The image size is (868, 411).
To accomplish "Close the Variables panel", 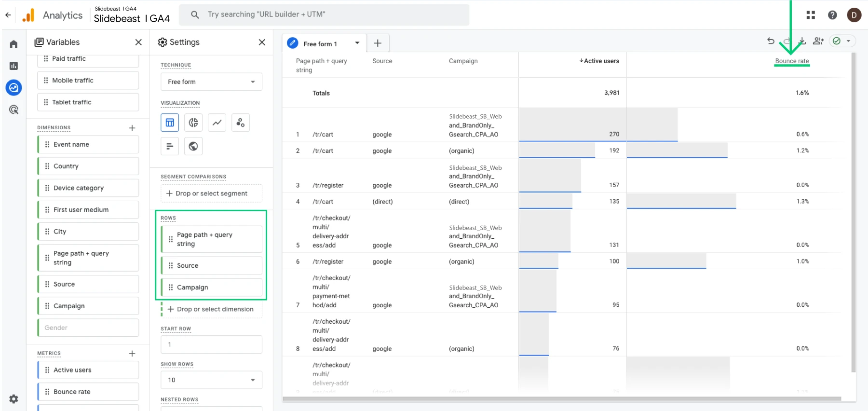I will pos(138,42).
